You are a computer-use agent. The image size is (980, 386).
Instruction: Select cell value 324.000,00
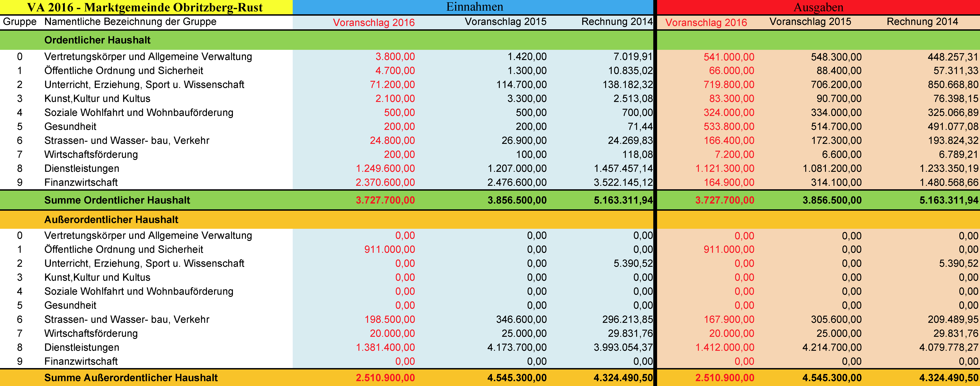[729, 113]
